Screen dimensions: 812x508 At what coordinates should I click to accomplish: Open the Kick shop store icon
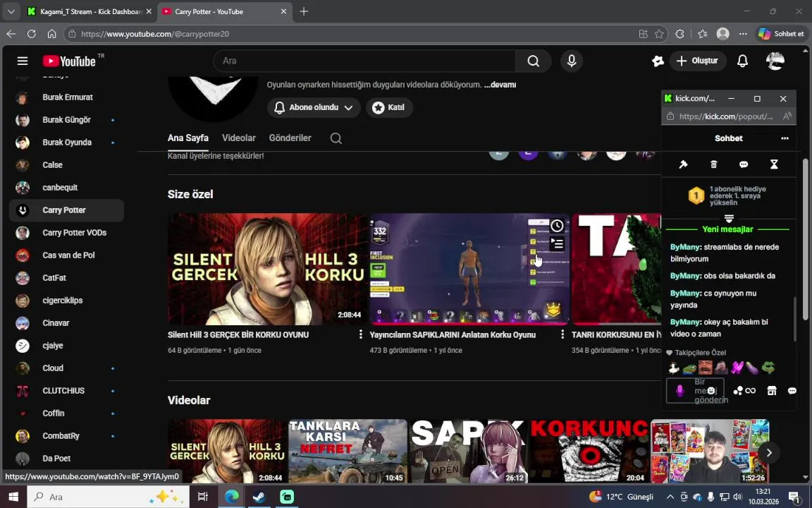click(x=772, y=390)
